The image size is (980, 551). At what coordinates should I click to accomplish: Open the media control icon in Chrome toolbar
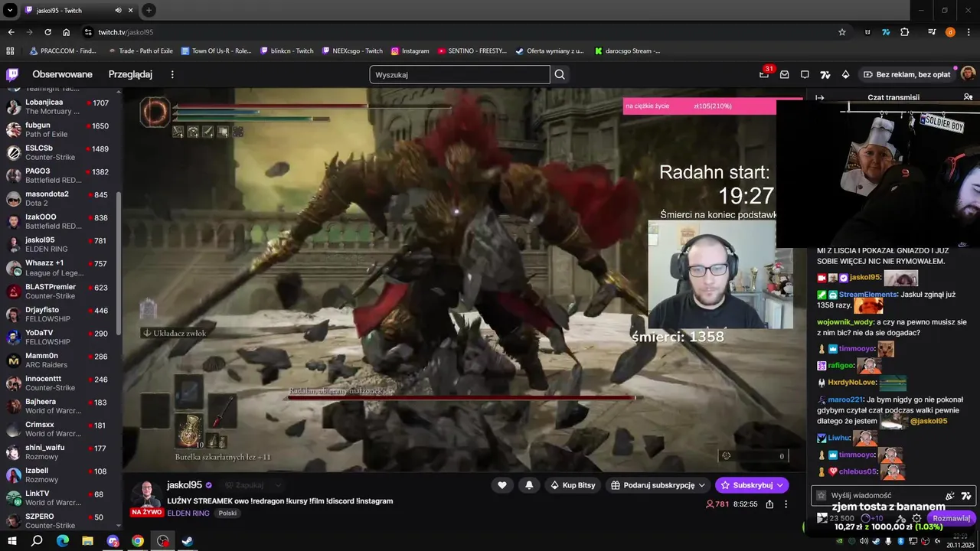(932, 32)
